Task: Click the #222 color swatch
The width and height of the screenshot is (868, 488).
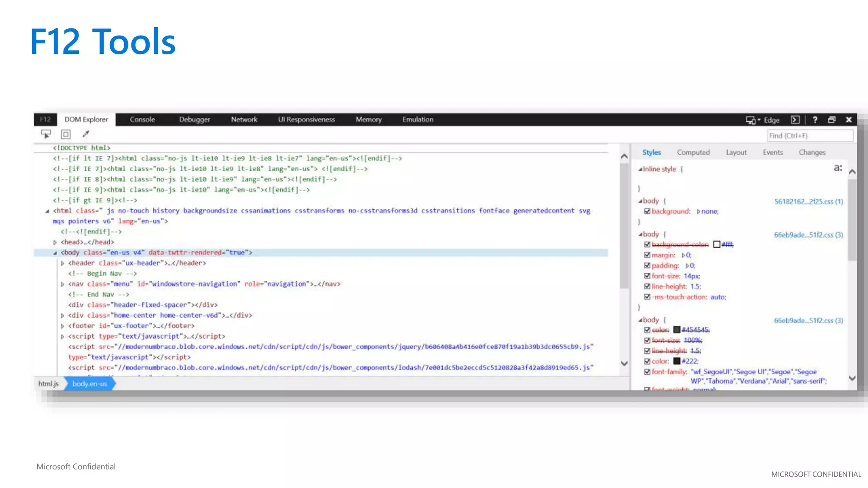Action: 677,361
